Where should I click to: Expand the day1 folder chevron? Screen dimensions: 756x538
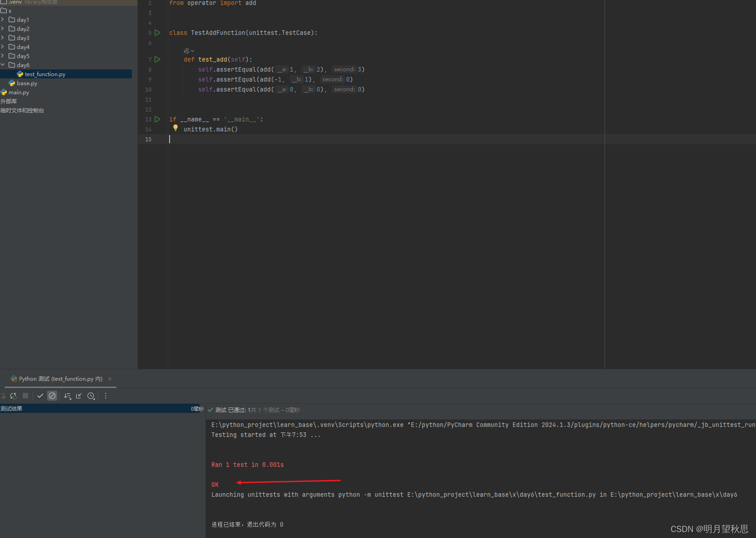pos(3,19)
